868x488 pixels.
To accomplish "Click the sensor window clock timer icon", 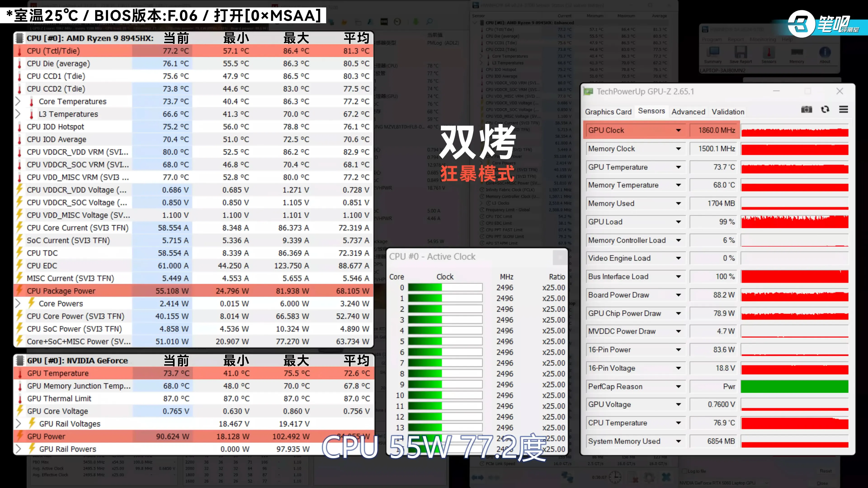I will (x=615, y=477).
